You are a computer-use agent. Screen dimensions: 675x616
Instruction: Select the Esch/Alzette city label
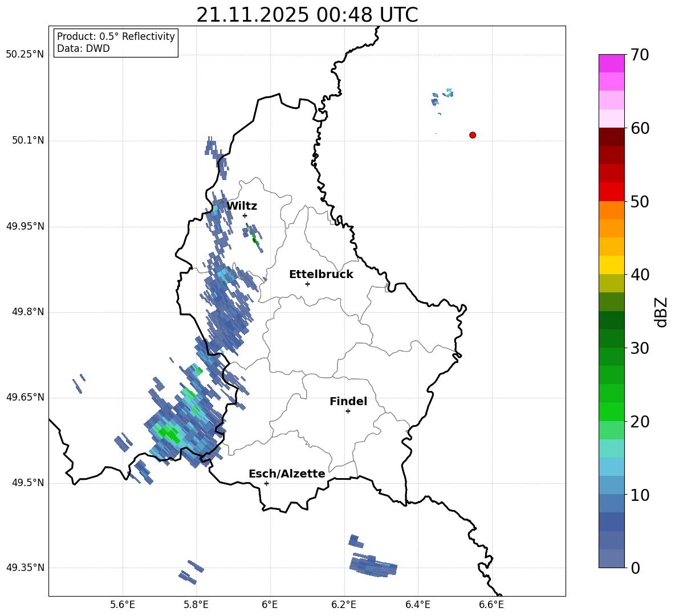tap(287, 474)
